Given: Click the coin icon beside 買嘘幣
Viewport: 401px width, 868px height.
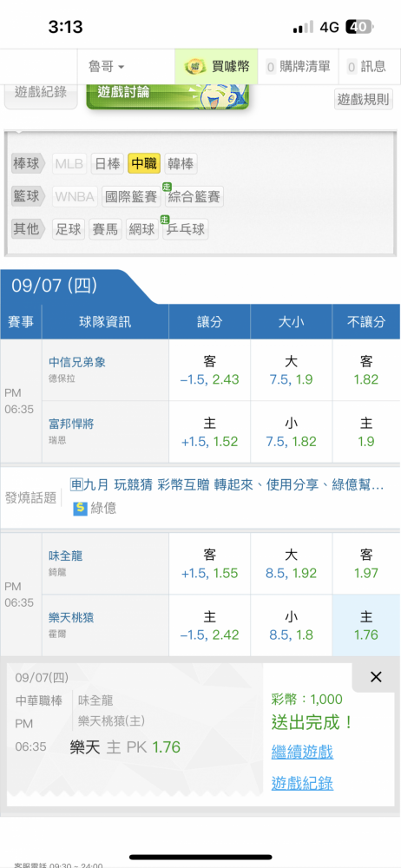Looking at the screenshot, I should (194, 68).
